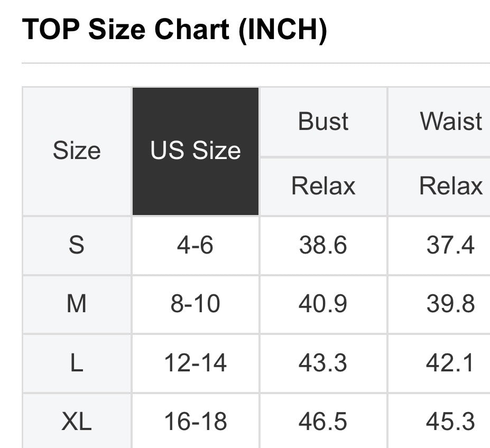Select the size S row label

77,245
